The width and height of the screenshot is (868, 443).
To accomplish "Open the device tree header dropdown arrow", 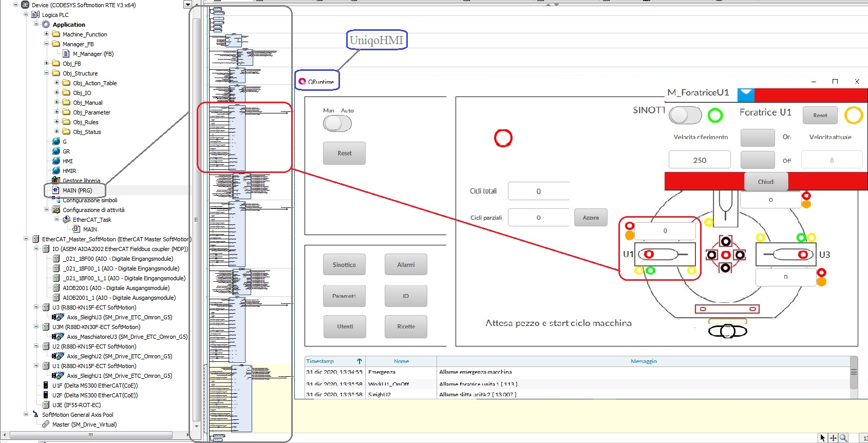I will (187, 5).
